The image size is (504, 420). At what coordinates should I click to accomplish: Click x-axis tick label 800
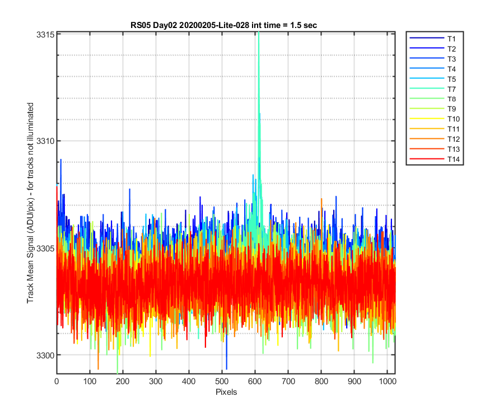[321, 381]
